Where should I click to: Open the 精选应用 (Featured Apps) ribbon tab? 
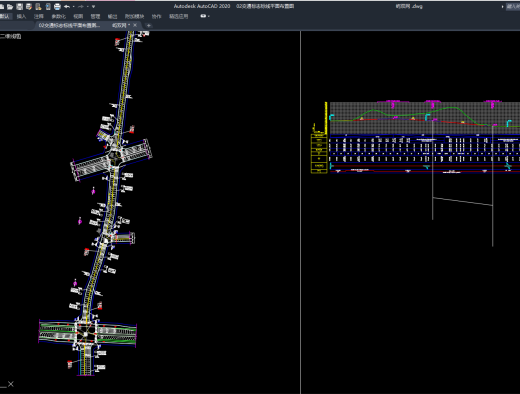(x=179, y=16)
